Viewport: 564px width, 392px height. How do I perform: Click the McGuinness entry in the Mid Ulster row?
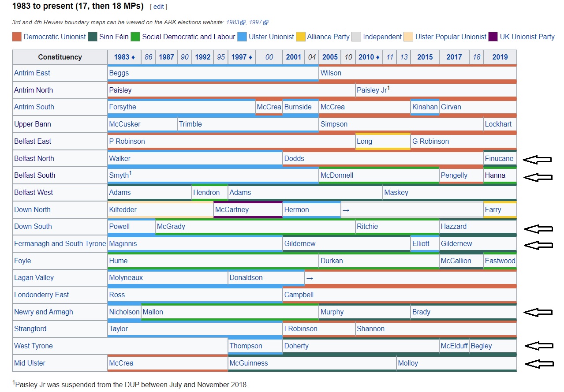(249, 363)
